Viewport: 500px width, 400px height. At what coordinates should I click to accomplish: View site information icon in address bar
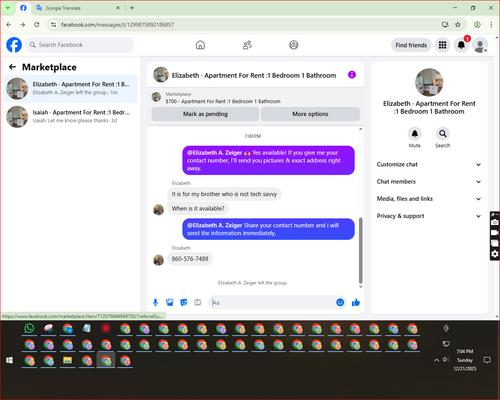53,25
